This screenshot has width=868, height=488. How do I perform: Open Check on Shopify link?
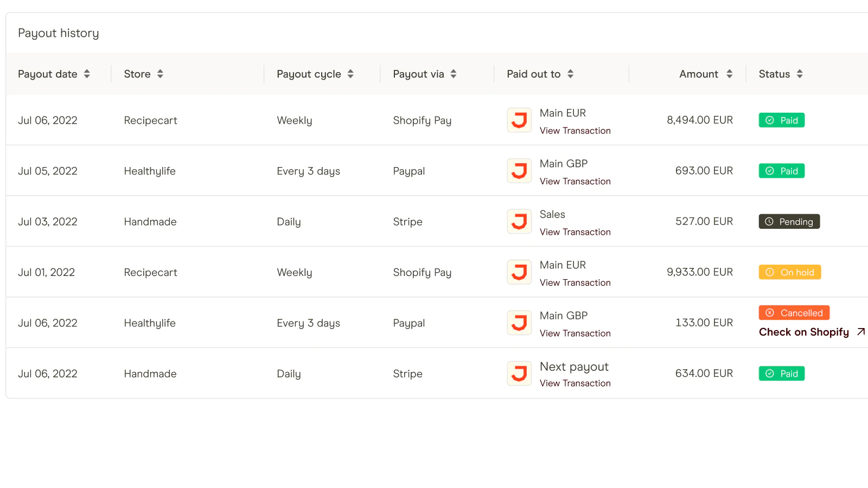[803, 332]
